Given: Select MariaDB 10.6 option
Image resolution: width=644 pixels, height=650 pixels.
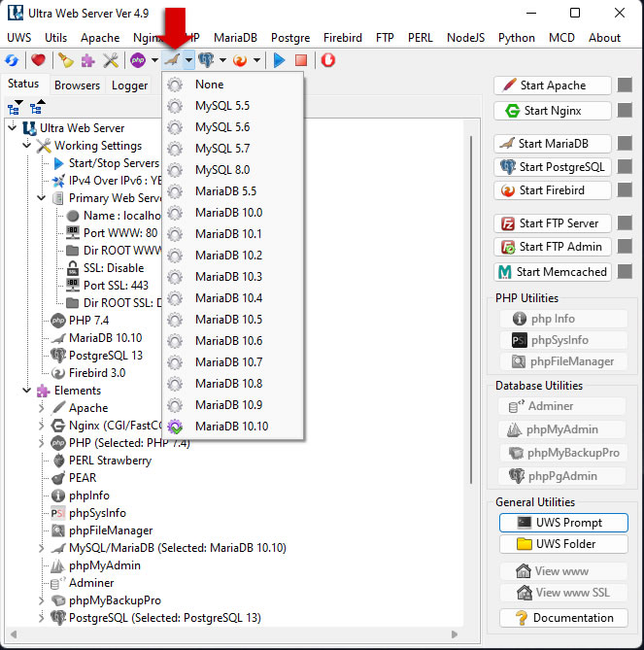Looking at the screenshot, I should tap(232, 341).
